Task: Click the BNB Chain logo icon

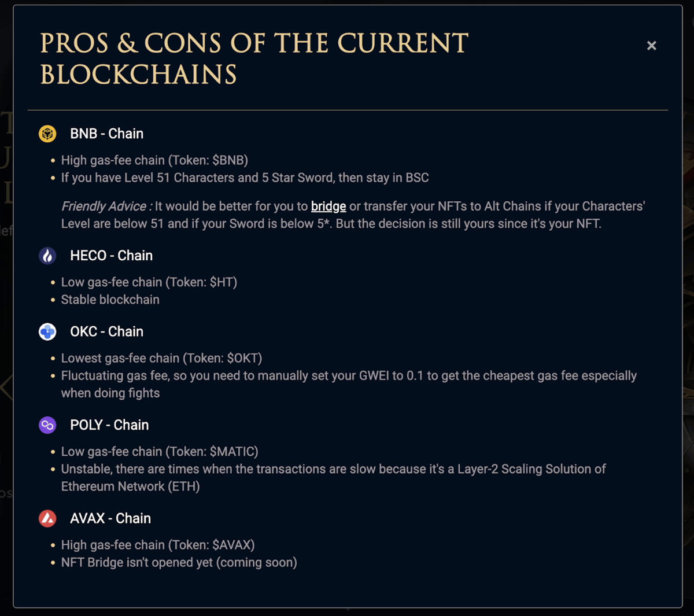Action: click(x=47, y=134)
